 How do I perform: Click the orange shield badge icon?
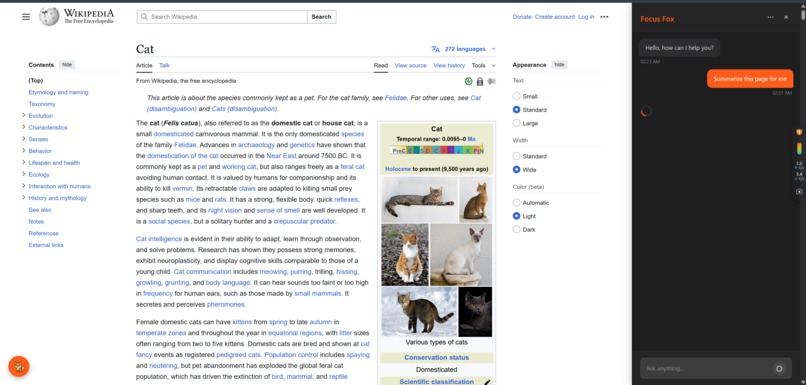point(799,132)
